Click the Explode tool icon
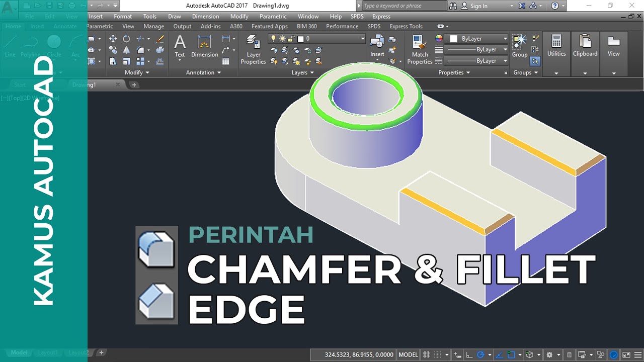Screen dimensions: 644x362 tap(160, 50)
